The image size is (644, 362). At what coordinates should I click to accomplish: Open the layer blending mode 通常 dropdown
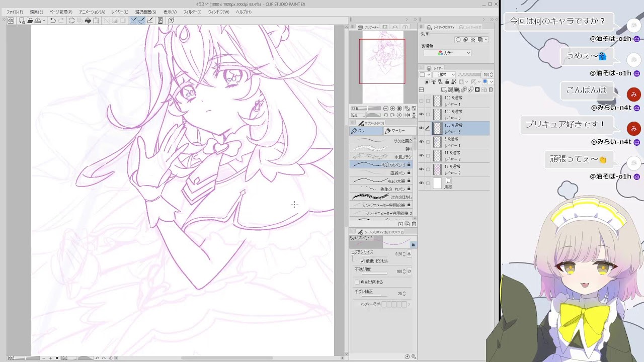point(445,75)
